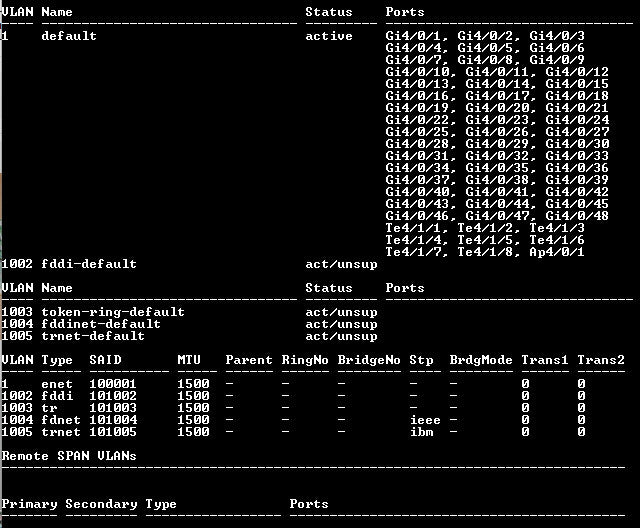Click act/unsup status of trnet-default

pyautogui.click(x=341, y=336)
